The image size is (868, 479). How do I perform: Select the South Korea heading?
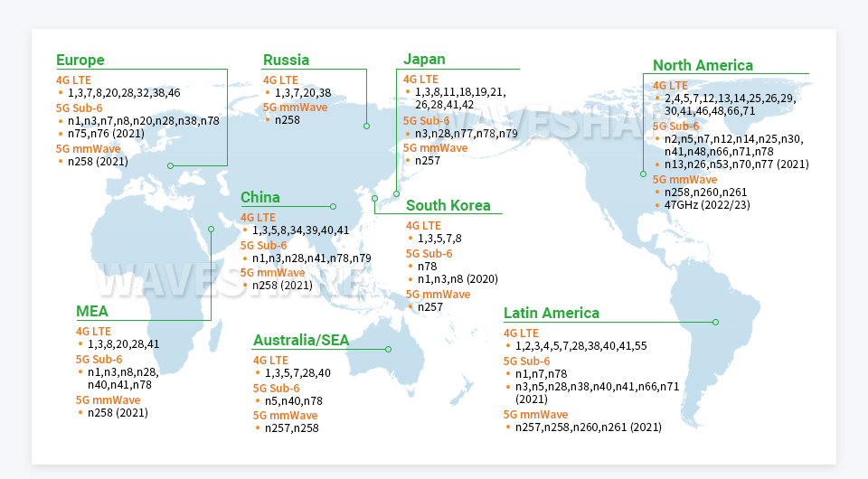pyautogui.click(x=448, y=206)
